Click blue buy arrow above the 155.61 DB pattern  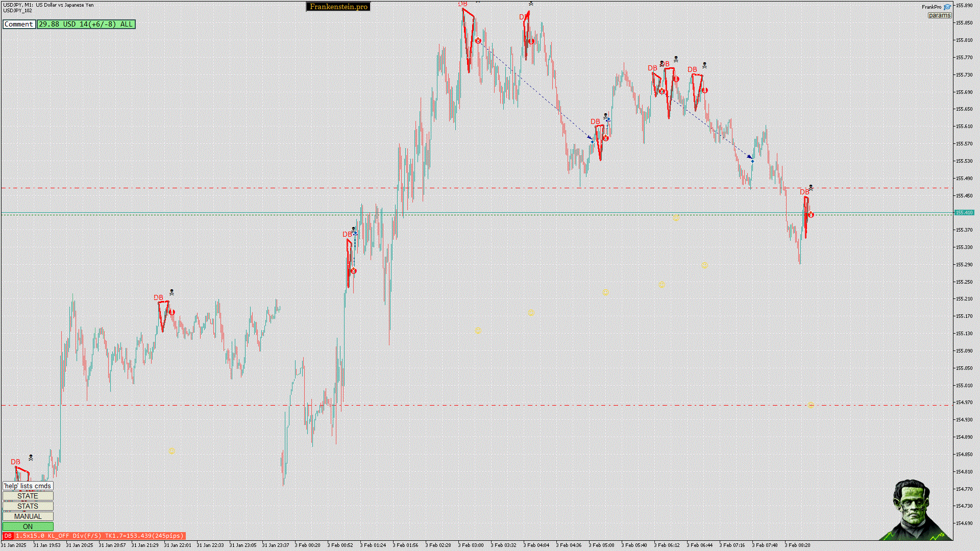608,120
